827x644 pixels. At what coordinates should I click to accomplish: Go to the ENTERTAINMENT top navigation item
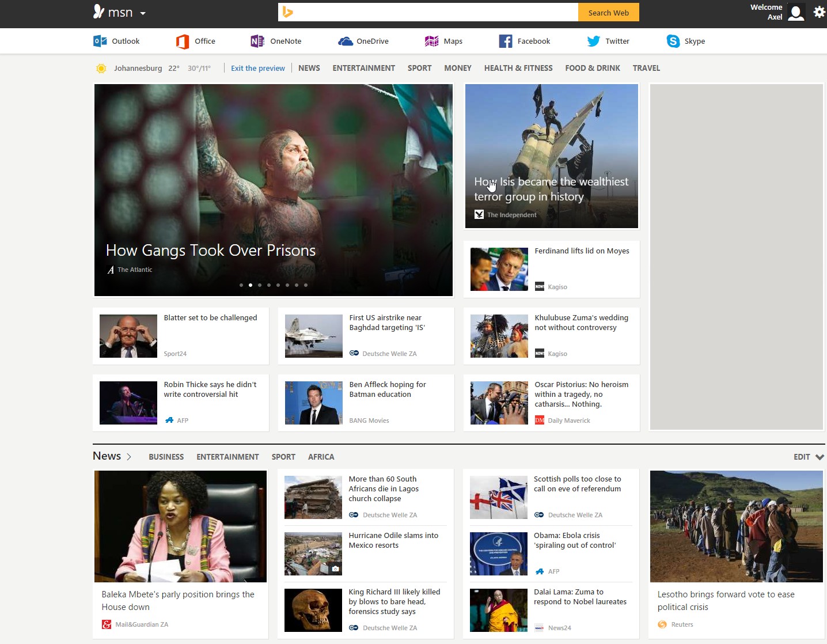point(364,68)
